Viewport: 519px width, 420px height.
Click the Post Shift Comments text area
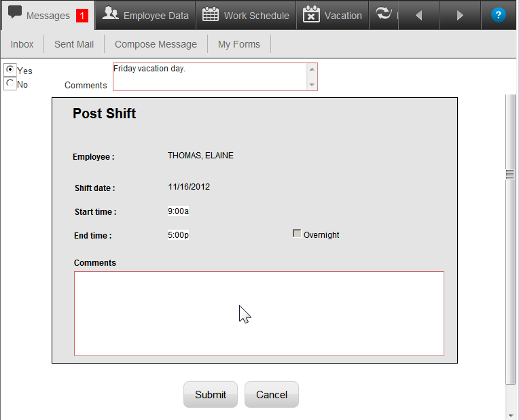258,313
